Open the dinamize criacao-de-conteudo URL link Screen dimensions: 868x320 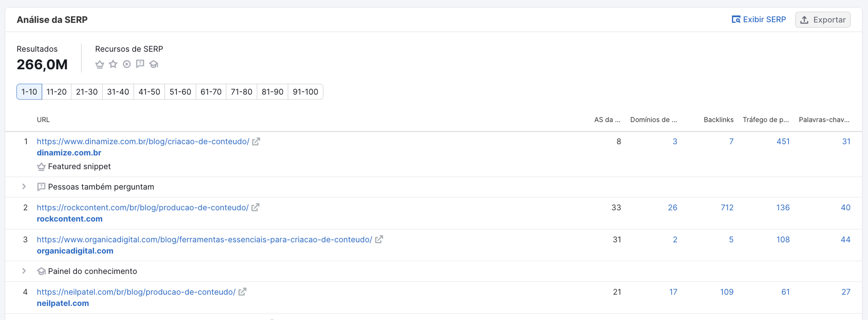(143, 142)
